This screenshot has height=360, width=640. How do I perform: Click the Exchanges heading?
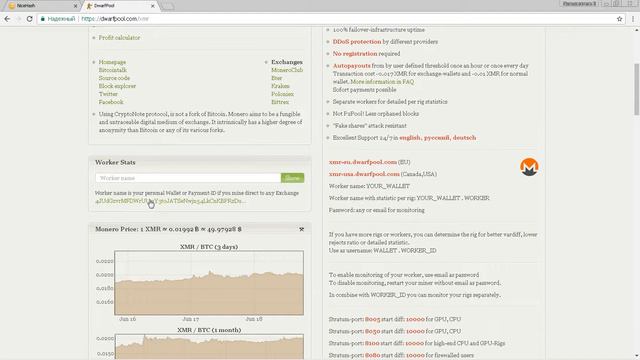click(x=287, y=62)
